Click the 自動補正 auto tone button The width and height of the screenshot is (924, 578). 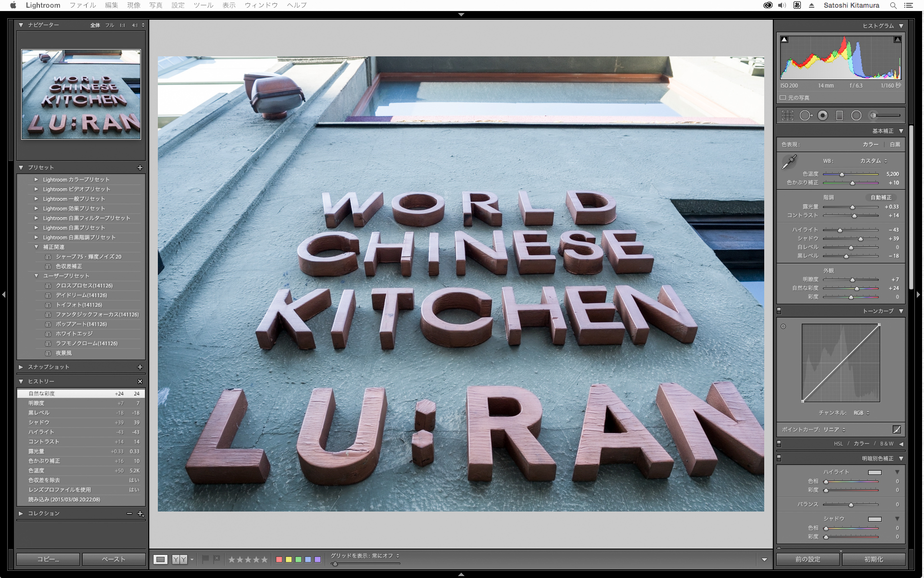tap(881, 197)
